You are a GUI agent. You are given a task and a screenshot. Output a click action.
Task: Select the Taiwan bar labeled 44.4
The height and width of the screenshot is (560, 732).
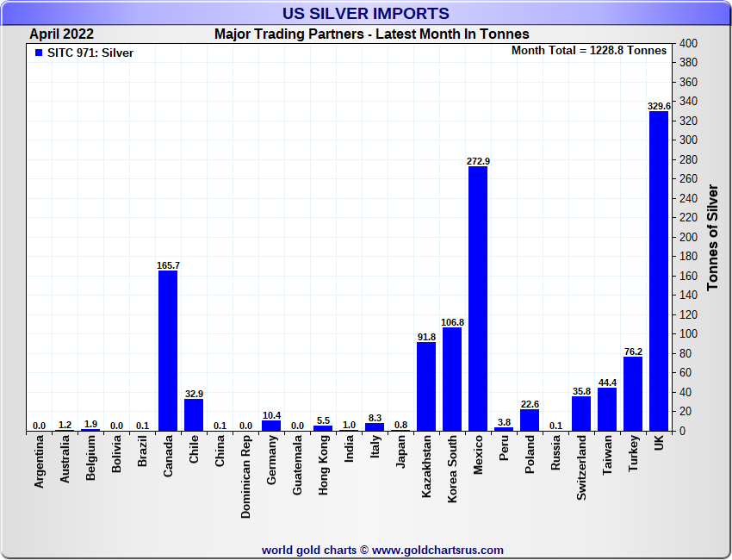(x=606, y=409)
